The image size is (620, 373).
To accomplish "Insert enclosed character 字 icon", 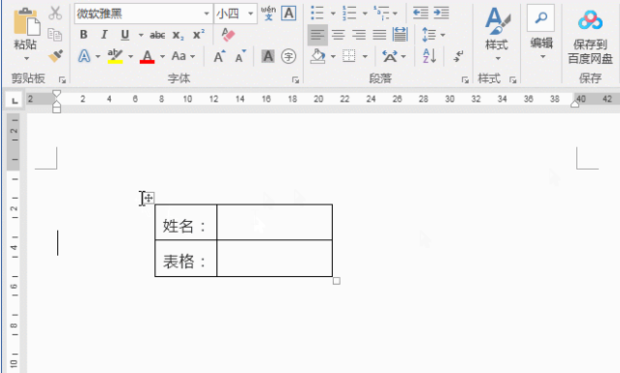I will [x=288, y=56].
